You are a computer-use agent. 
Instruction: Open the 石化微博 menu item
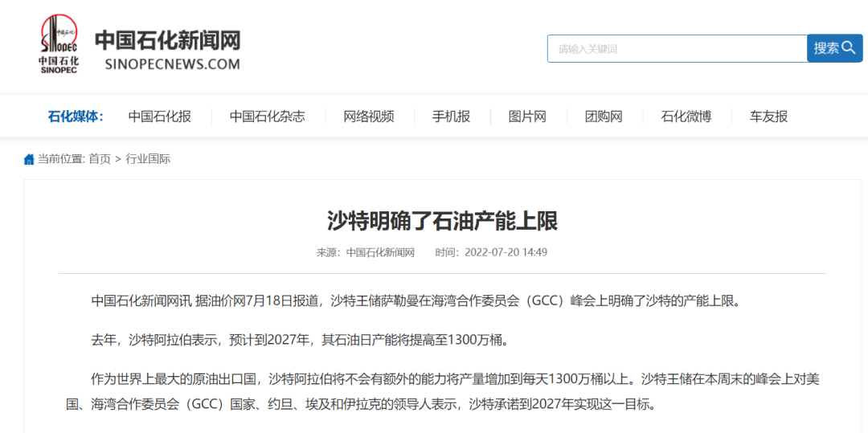click(x=686, y=116)
